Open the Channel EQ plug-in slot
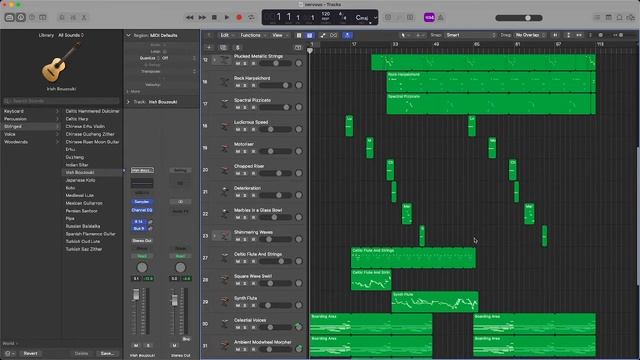640x360 pixels. (x=142, y=210)
